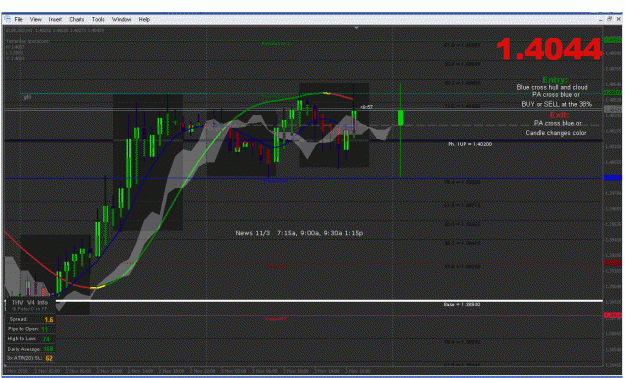Screen dimensions: 625x378
Task: Click the news line 'News 11/3 7:15a, 9:00a'
Action: [x=299, y=233]
